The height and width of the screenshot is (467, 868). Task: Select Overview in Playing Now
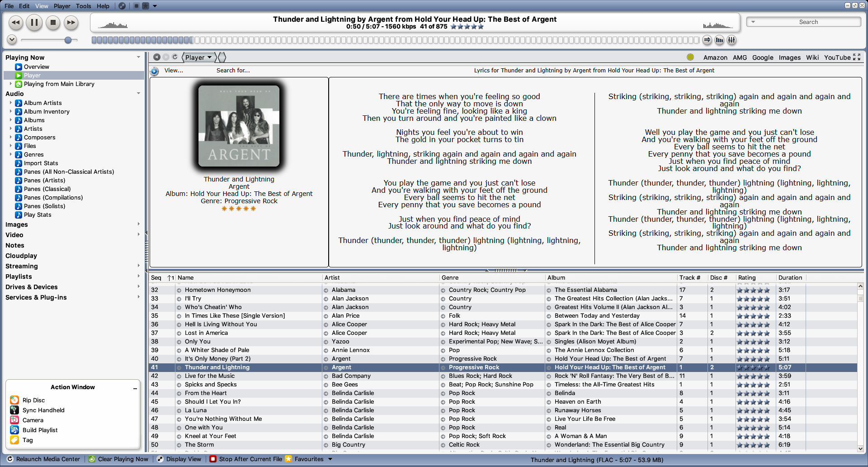(x=36, y=67)
